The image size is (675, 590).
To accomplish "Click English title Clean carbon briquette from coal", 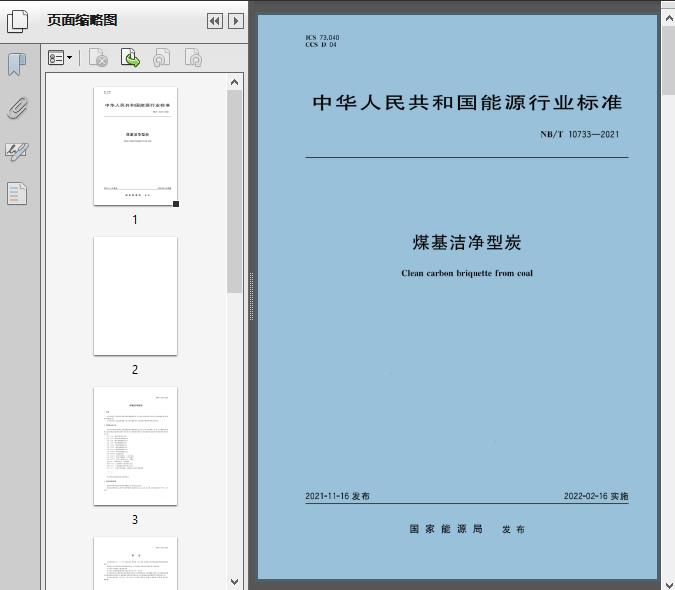I will 467,273.
